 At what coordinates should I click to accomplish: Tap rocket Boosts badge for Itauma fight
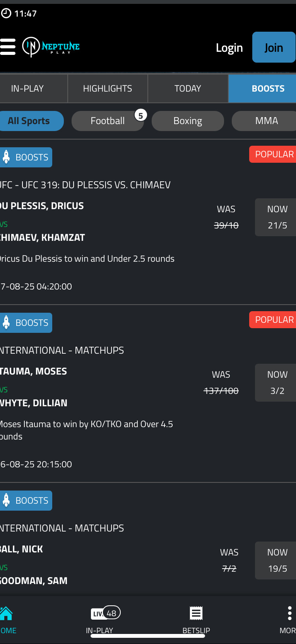click(x=26, y=323)
